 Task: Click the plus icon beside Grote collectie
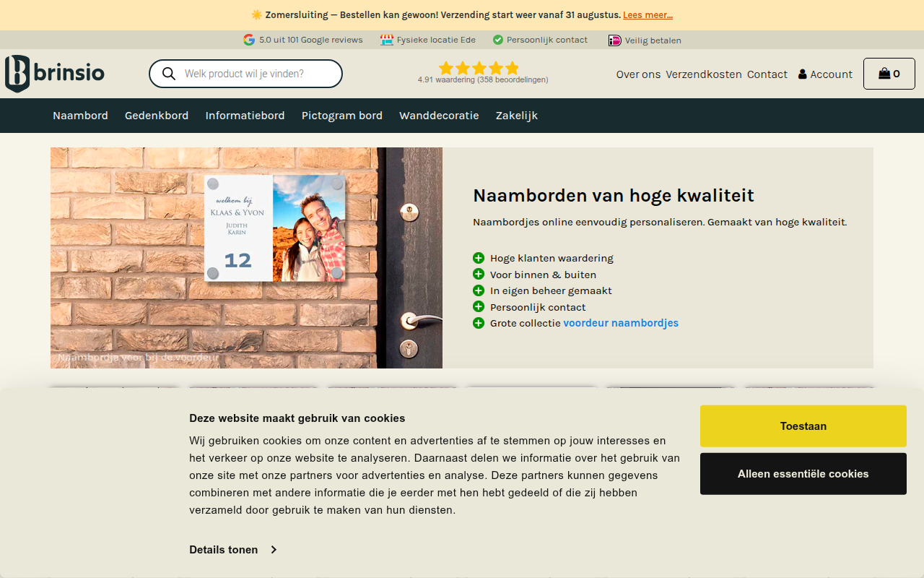479,323
